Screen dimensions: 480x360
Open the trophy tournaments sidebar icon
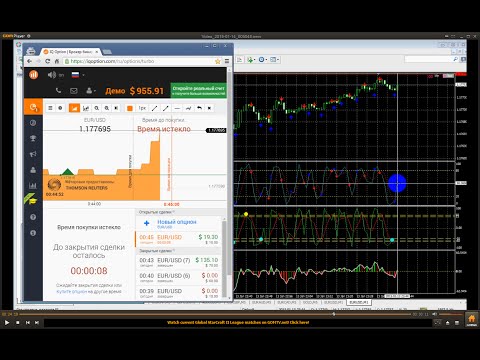point(33,138)
